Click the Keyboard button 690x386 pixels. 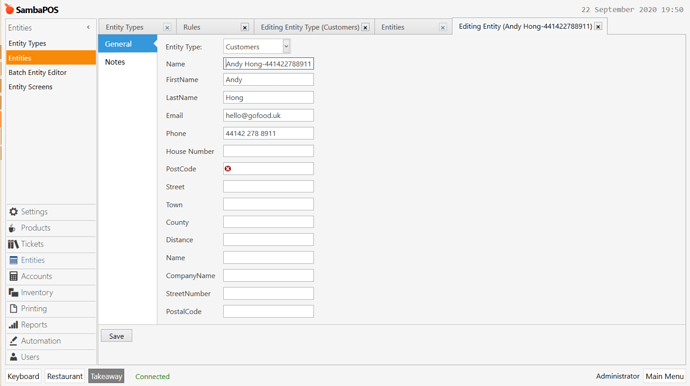point(23,376)
